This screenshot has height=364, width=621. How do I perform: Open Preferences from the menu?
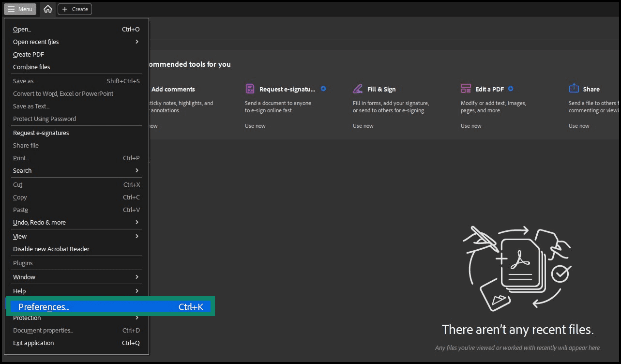pyautogui.click(x=43, y=306)
